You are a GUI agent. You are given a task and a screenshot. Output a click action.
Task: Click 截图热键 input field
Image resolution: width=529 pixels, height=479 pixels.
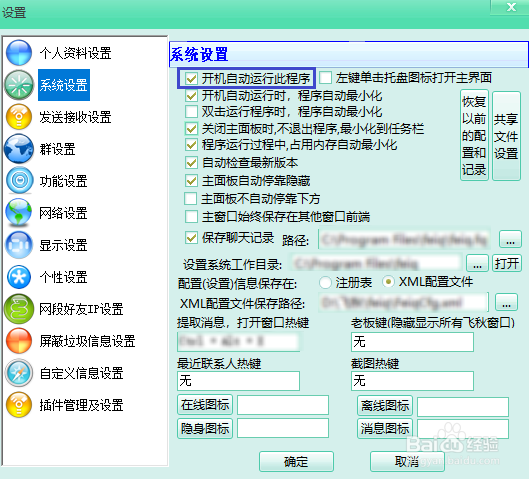412,381
